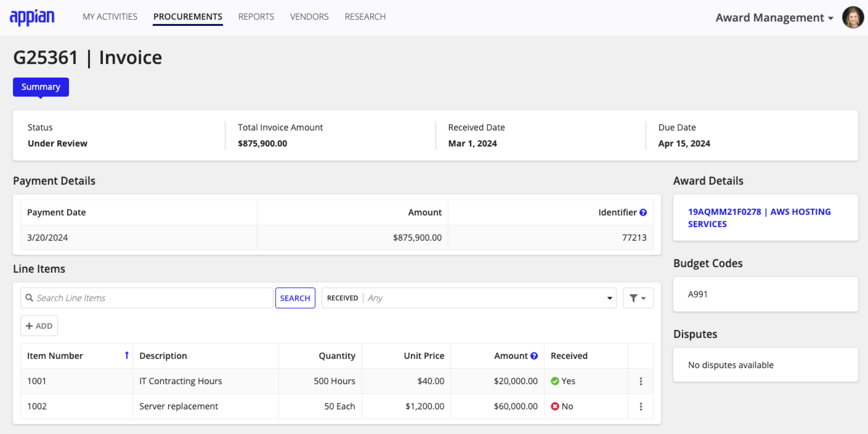The height and width of the screenshot is (434, 868).
Task: Click the Amount column help icon
Action: click(x=534, y=356)
